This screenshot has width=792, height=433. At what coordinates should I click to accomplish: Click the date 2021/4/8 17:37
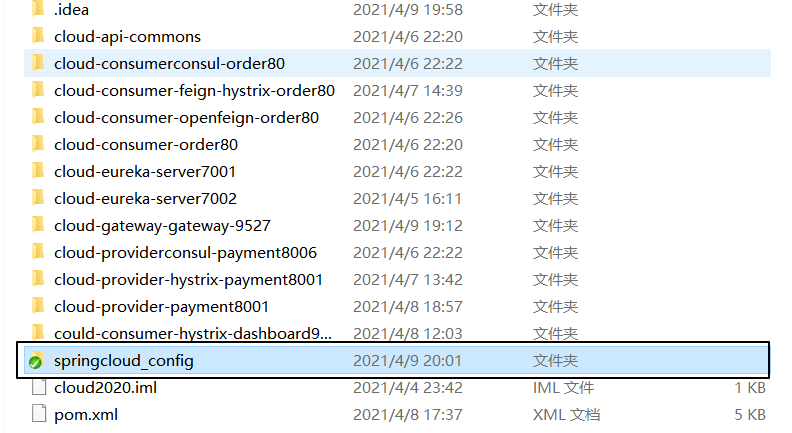click(x=408, y=415)
